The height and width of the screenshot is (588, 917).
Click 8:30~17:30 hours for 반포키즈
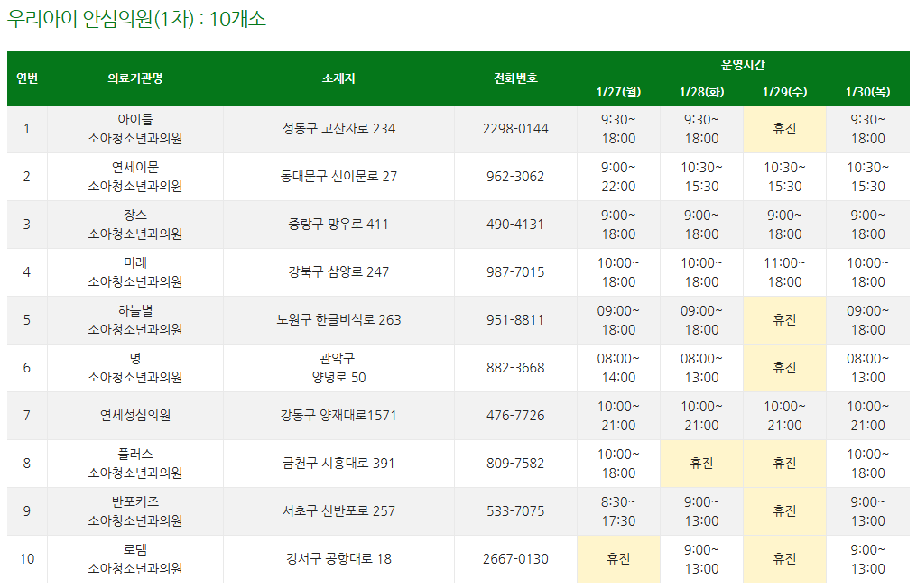pos(618,511)
